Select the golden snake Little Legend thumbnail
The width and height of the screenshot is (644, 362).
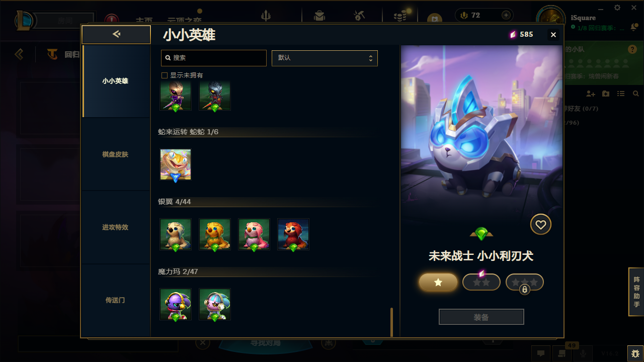tap(176, 164)
